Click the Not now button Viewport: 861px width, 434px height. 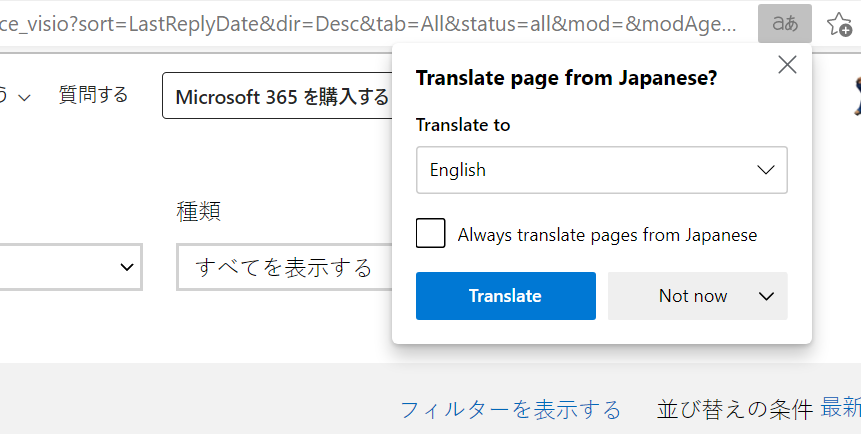[x=692, y=296]
